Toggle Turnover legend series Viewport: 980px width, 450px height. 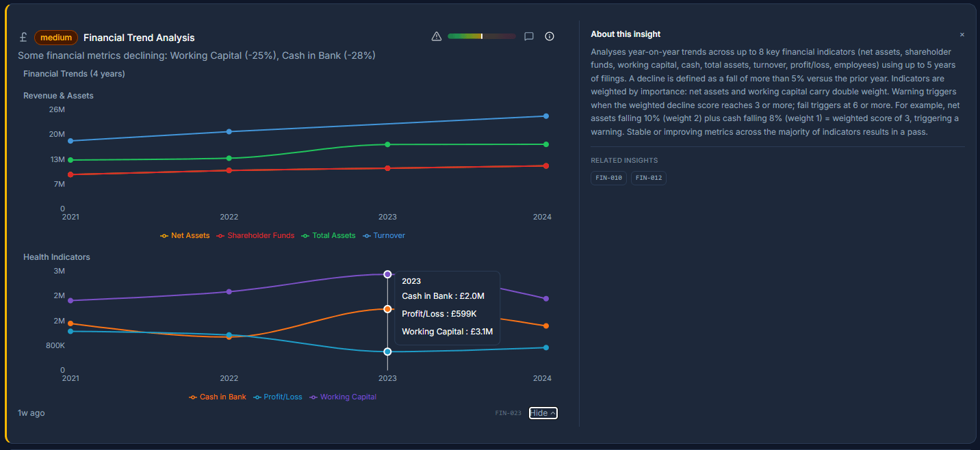(x=384, y=235)
